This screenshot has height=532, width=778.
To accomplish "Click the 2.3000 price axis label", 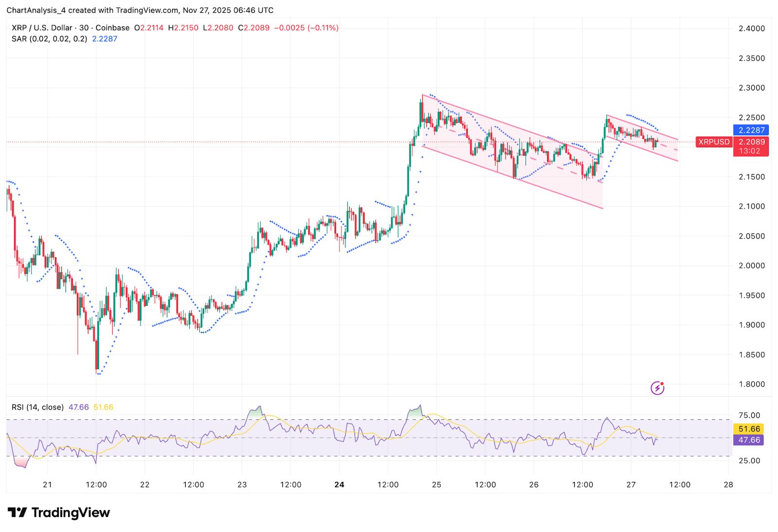I will (751, 88).
